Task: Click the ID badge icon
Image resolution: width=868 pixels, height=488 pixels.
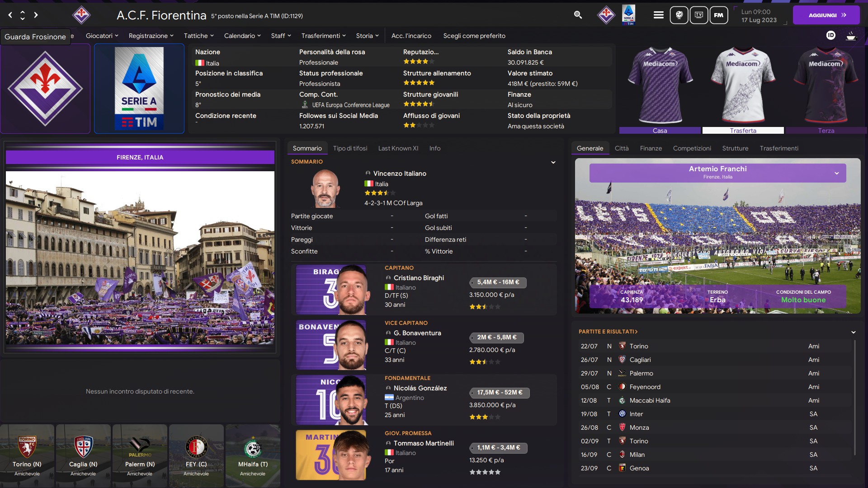Action: [831, 35]
